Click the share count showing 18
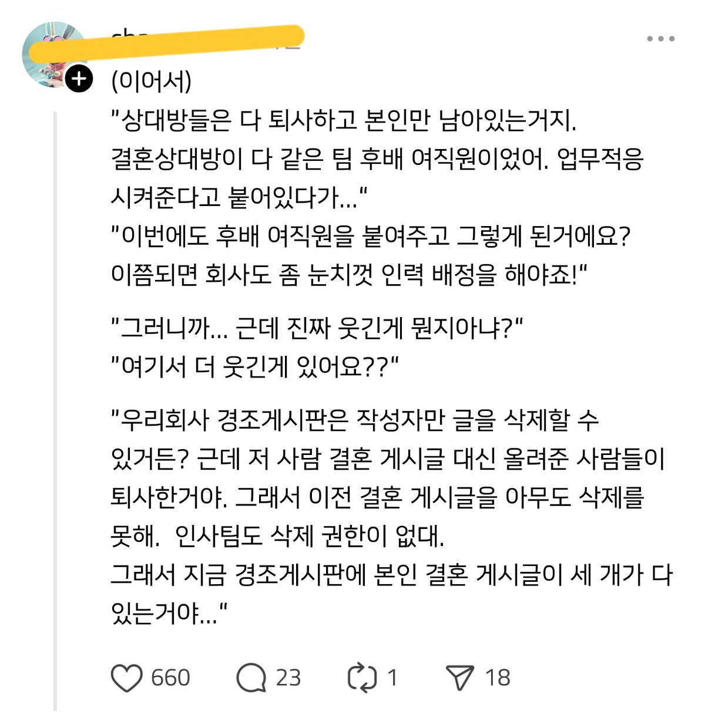 pyautogui.click(x=498, y=678)
